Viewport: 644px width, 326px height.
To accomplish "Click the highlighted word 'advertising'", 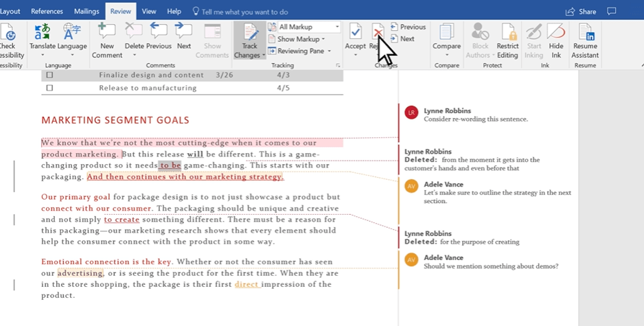I will (80, 273).
